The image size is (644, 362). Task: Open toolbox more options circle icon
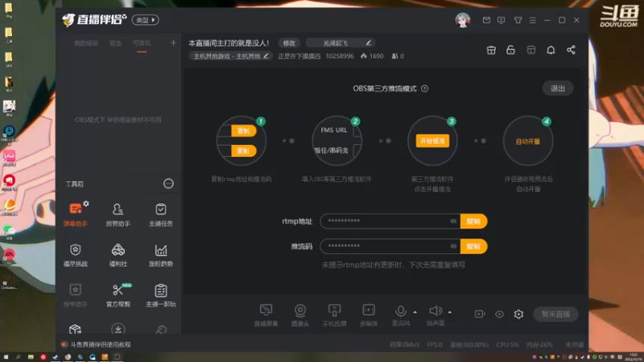click(168, 183)
